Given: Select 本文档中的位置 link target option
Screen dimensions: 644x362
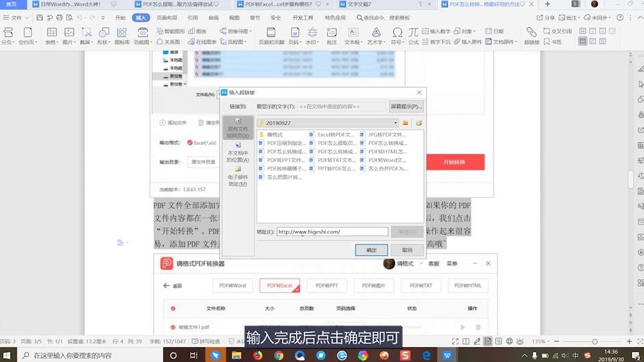Looking at the screenshot, I should click(238, 152).
